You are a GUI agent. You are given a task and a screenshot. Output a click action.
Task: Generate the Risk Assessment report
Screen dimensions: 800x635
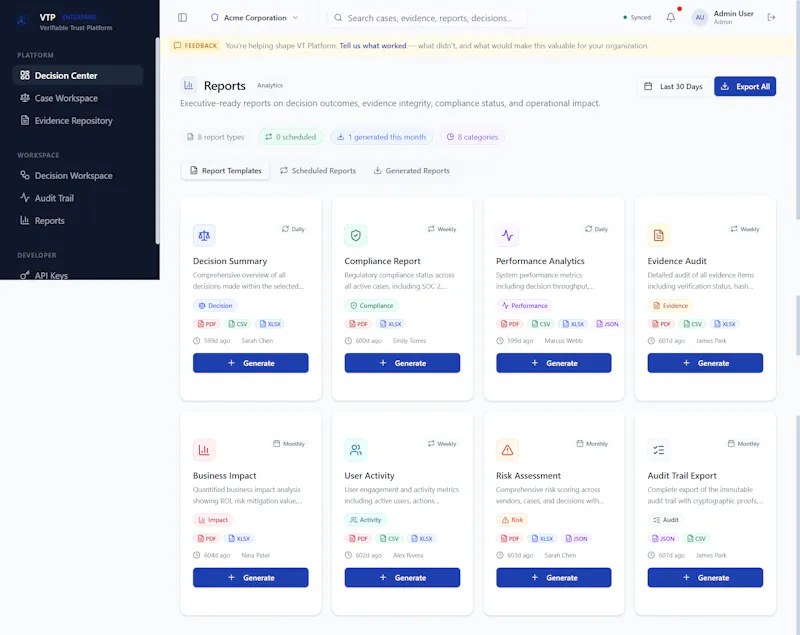click(x=554, y=577)
